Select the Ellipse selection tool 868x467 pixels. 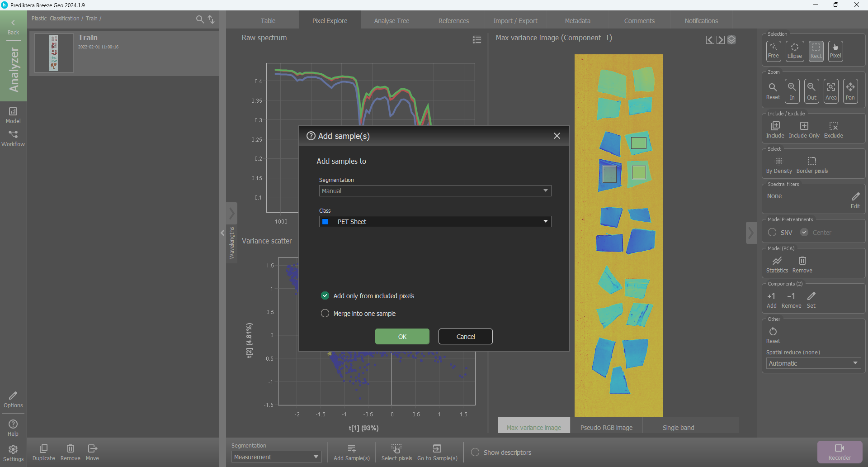(794, 51)
